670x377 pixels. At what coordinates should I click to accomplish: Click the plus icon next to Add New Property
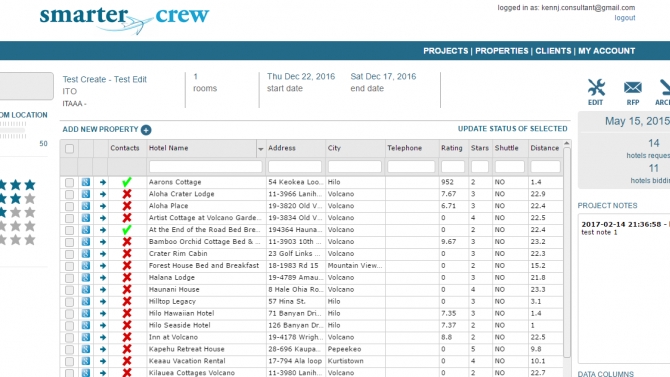(x=146, y=130)
